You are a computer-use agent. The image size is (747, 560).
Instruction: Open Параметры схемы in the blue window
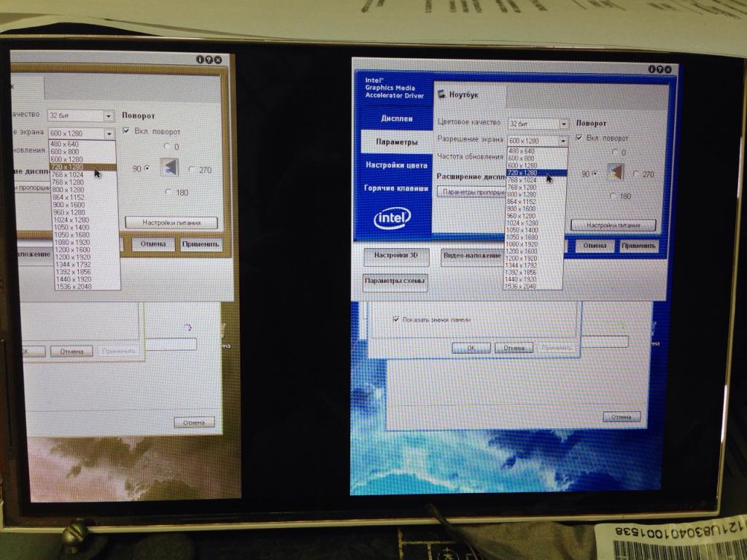pos(395,282)
